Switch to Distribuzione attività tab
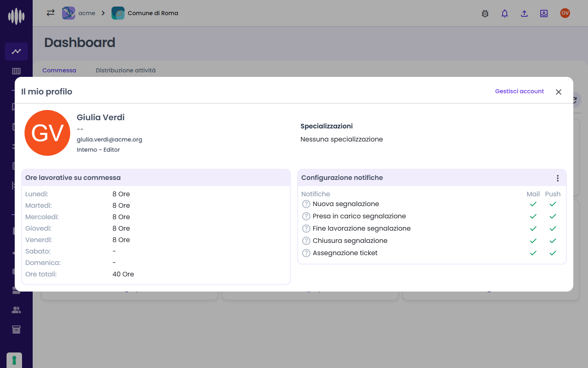This screenshot has height=368, width=588. tap(126, 70)
